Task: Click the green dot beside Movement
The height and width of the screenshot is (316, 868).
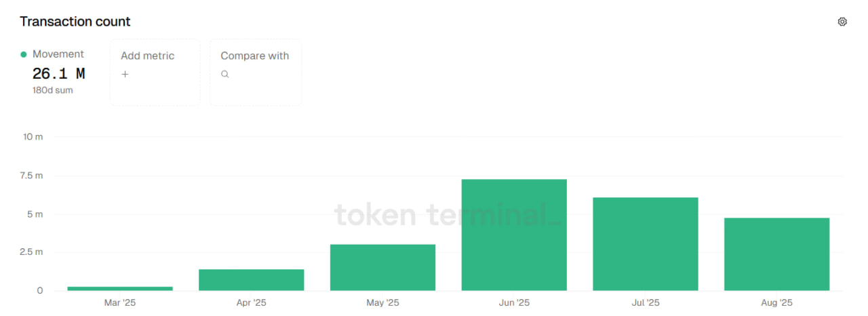Action: [24, 54]
